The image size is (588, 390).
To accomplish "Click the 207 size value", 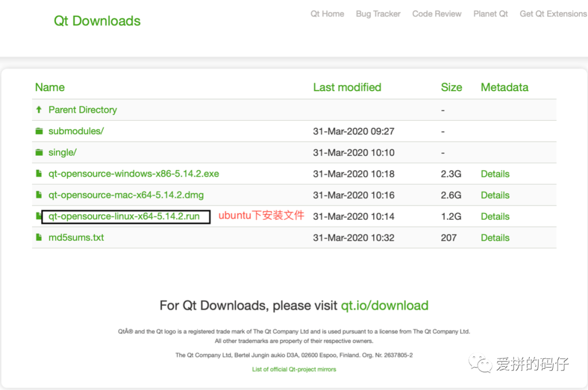I will pos(449,238).
